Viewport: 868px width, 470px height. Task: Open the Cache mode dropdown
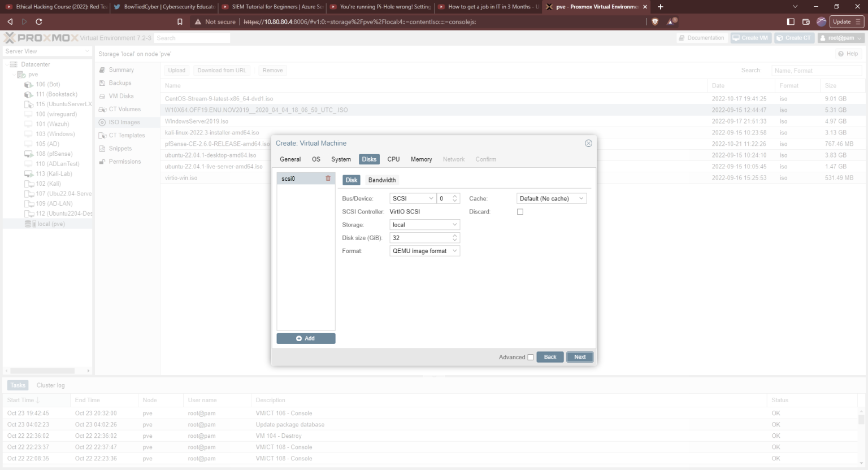(x=551, y=199)
